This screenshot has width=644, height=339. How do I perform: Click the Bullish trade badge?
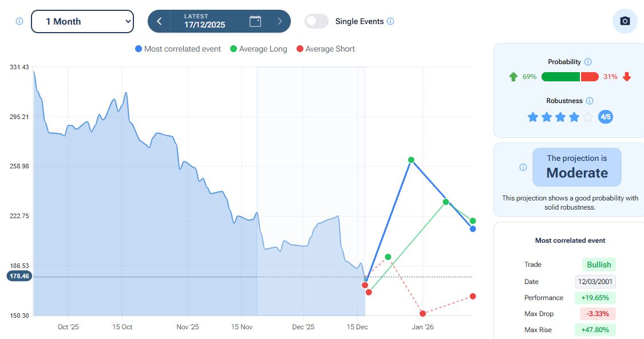599,265
